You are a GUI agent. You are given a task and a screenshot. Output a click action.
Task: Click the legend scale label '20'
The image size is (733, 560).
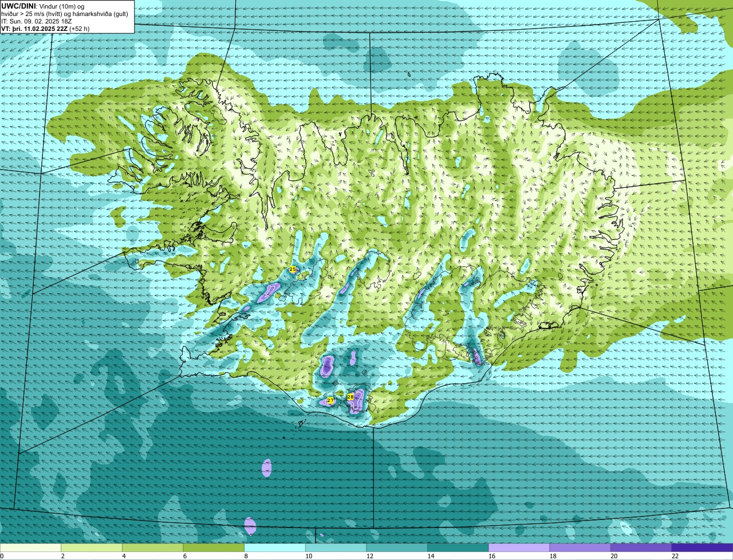614,556
